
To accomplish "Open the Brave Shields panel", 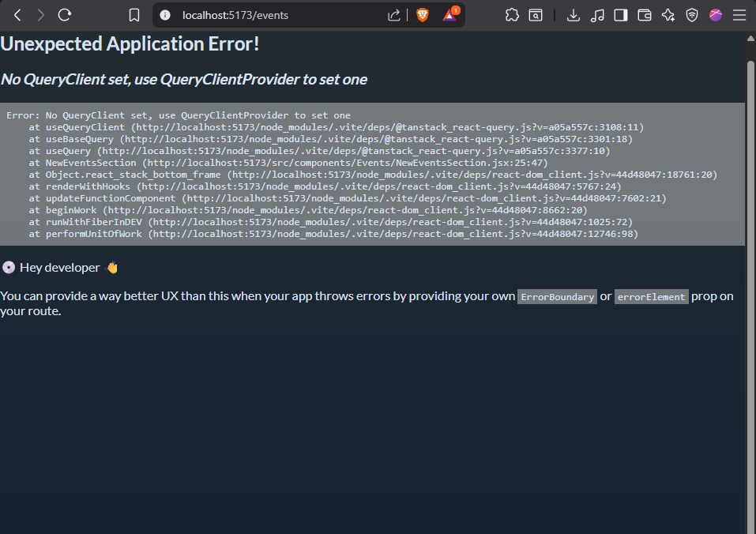I will (423, 15).
